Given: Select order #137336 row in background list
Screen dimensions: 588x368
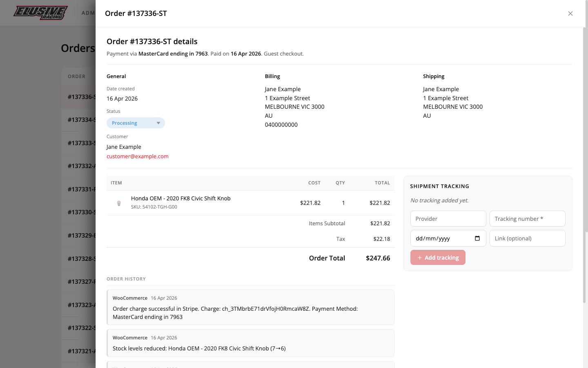Looking at the screenshot, I should pyautogui.click(x=78, y=97).
